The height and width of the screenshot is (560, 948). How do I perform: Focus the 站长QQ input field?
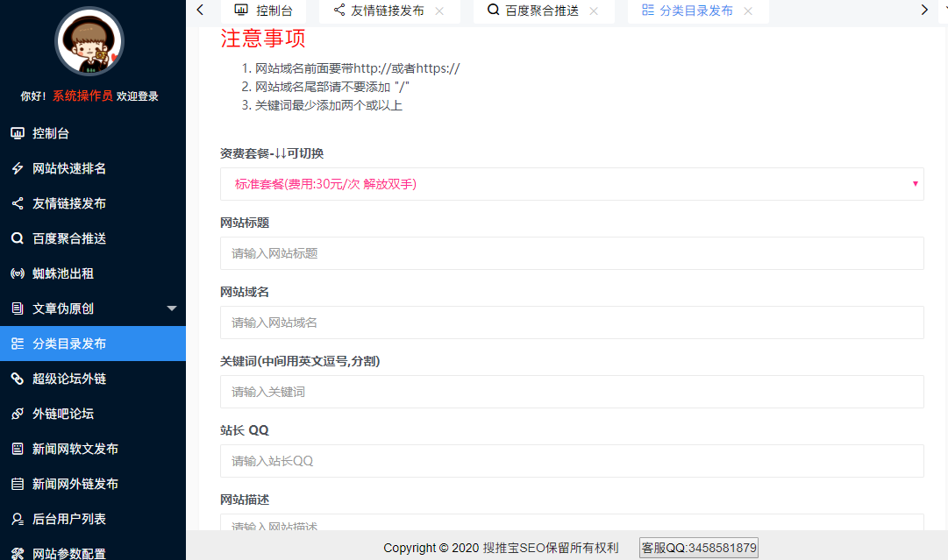572,461
